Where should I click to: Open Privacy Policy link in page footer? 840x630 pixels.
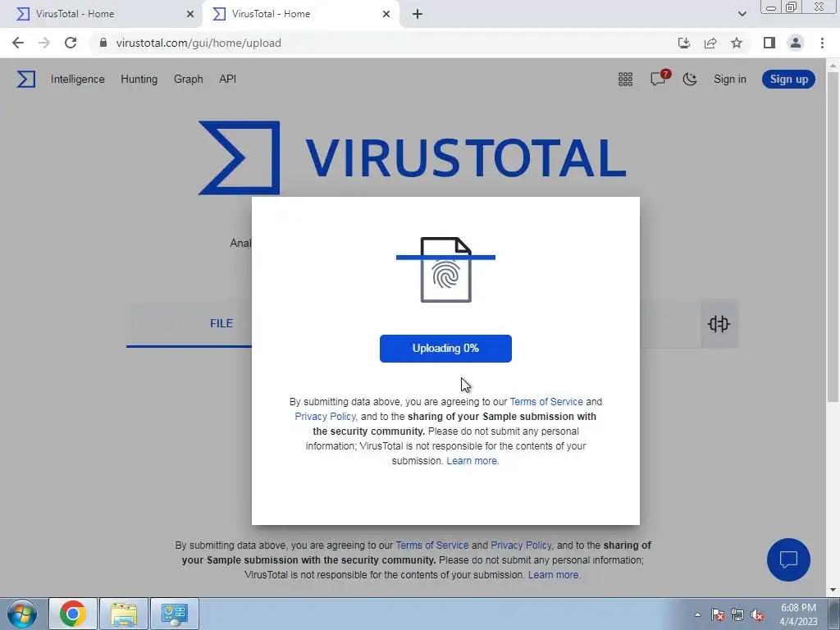coord(521,546)
